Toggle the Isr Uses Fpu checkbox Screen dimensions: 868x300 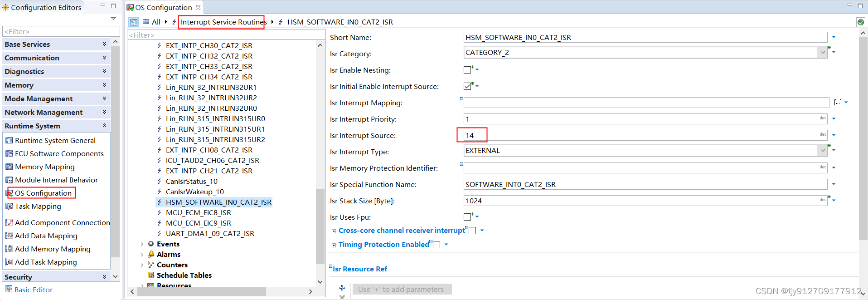click(467, 217)
